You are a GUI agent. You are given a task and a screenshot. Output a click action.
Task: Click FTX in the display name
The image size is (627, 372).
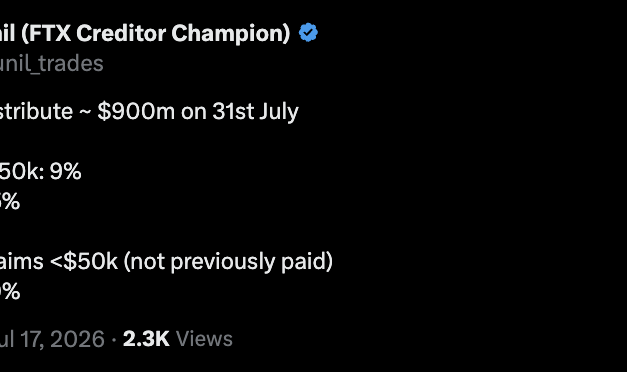[x=49, y=33]
